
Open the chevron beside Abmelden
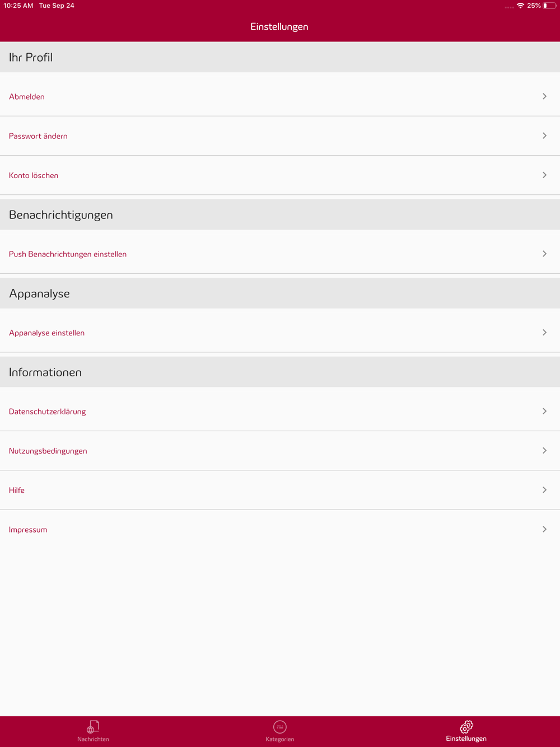[544, 96]
